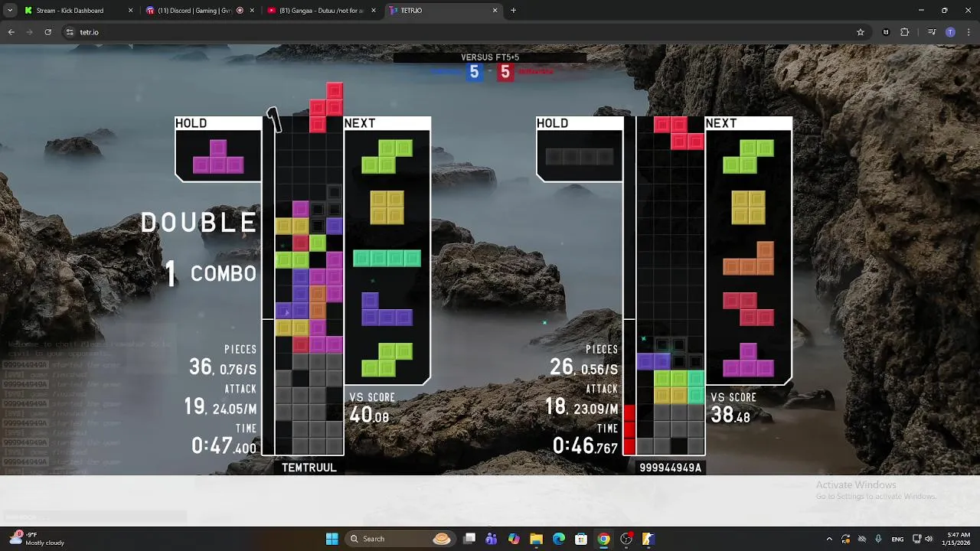Expand the tab search dropdown arrow
The image size is (980, 551).
pyautogui.click(x=9, y=11)
